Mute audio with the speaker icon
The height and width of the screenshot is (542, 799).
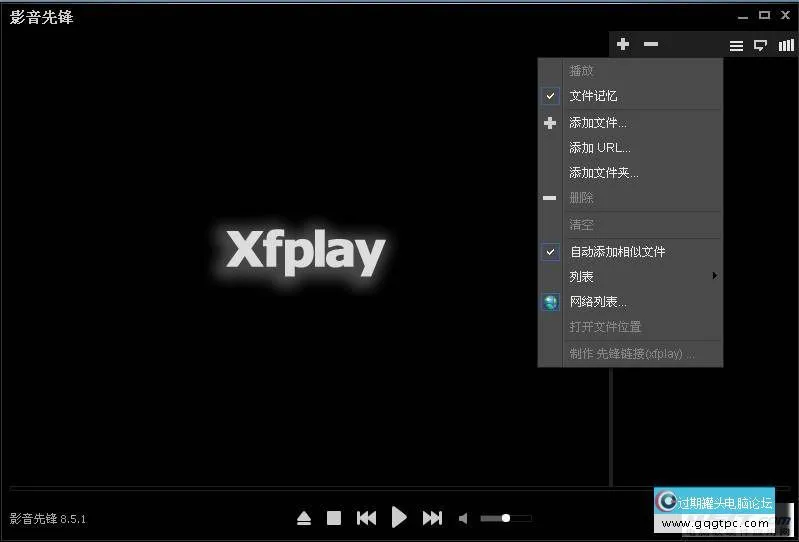coord(463,519)
